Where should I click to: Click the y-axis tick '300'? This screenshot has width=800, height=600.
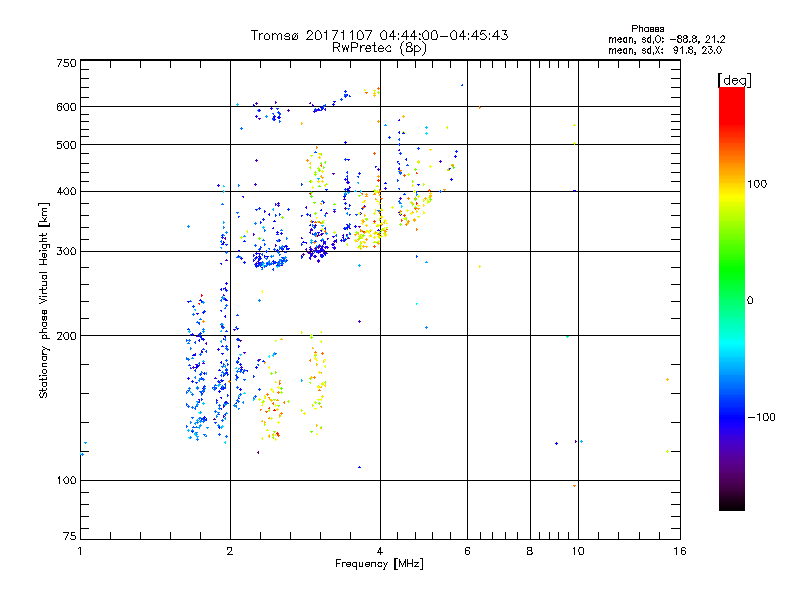[x=66, y=252]
